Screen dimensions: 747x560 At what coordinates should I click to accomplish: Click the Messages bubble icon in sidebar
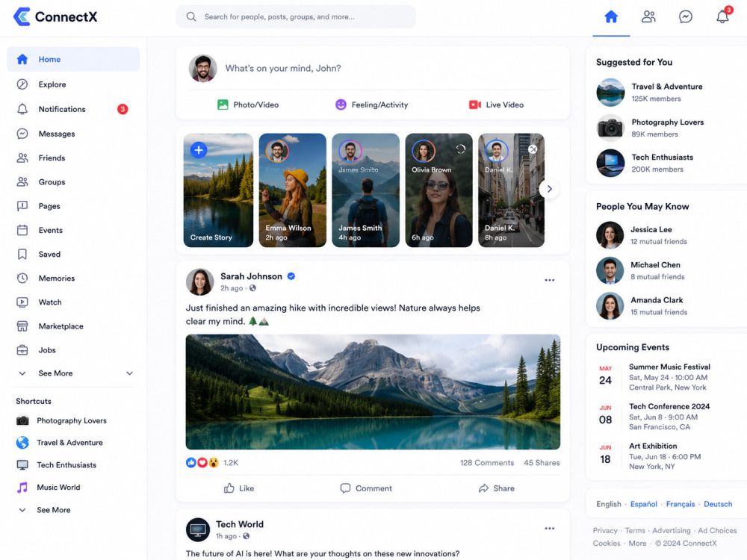[x=22, y=134]
